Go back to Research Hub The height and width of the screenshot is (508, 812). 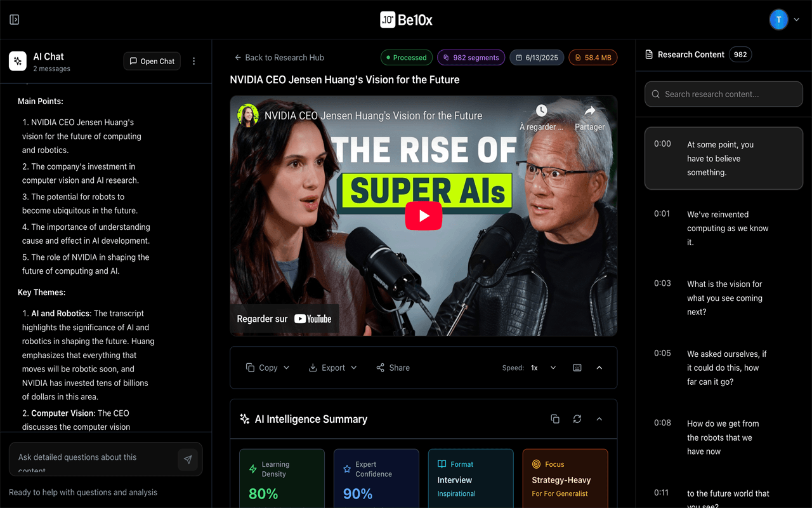[x=279, y=58]
